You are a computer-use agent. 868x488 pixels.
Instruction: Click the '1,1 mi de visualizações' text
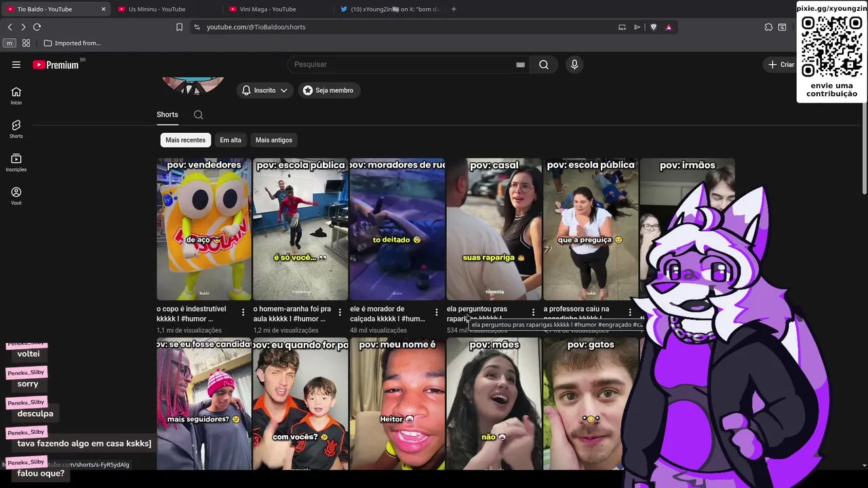(189, 331)
